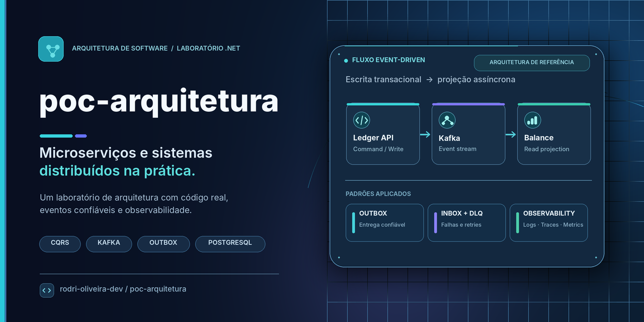Viewport: 644px width, 322px height.
Task: Click the CQRS tag pill
Action: click(60, 244)
